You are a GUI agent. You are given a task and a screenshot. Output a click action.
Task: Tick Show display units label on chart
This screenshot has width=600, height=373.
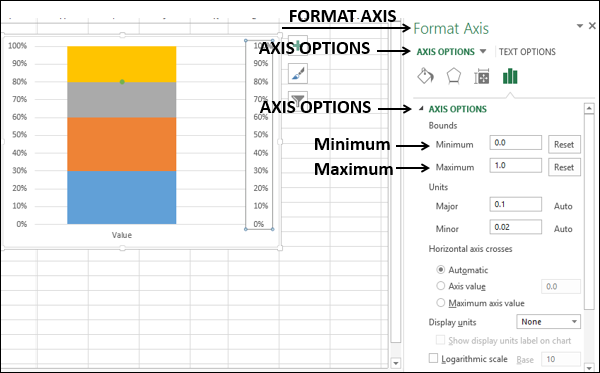click(440, 340)
